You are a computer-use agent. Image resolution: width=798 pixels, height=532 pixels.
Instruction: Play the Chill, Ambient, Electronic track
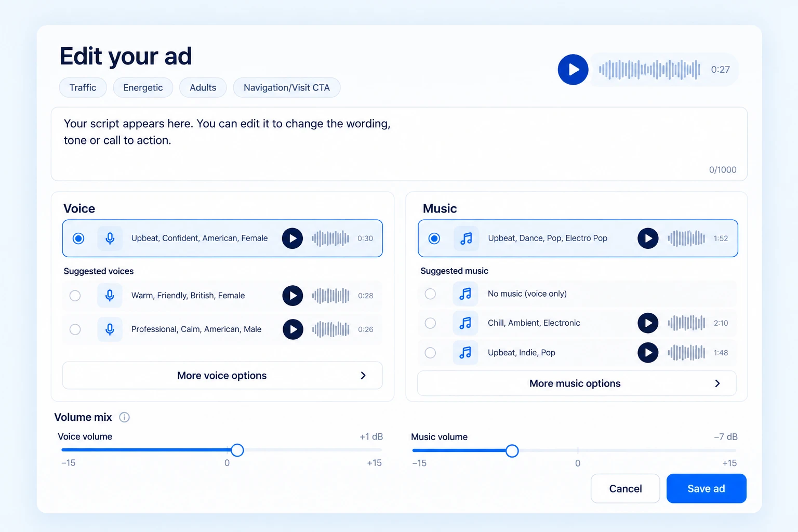pyautogui.click(x=648, y=323)
